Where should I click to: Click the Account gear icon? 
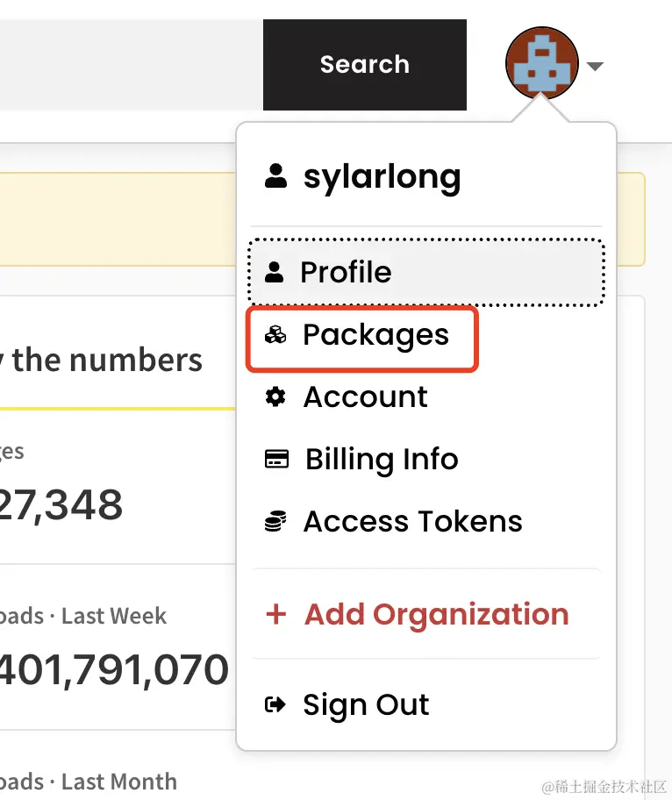[x=275, y=397]
